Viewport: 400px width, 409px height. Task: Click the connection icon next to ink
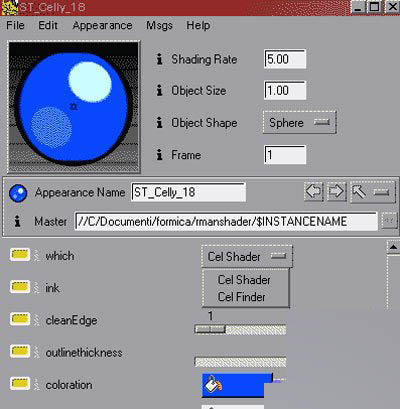click(36, 287)
